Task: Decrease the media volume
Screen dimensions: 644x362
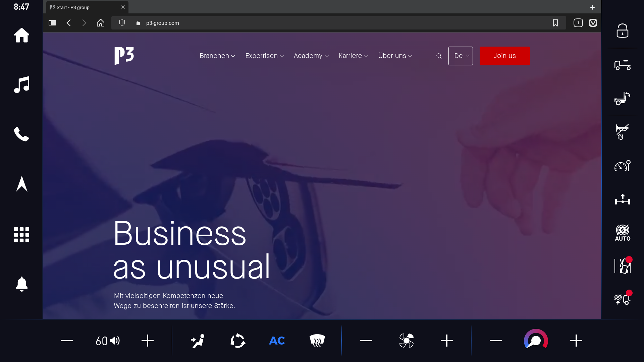Action: pyautogui.click(x=66, y=341)
